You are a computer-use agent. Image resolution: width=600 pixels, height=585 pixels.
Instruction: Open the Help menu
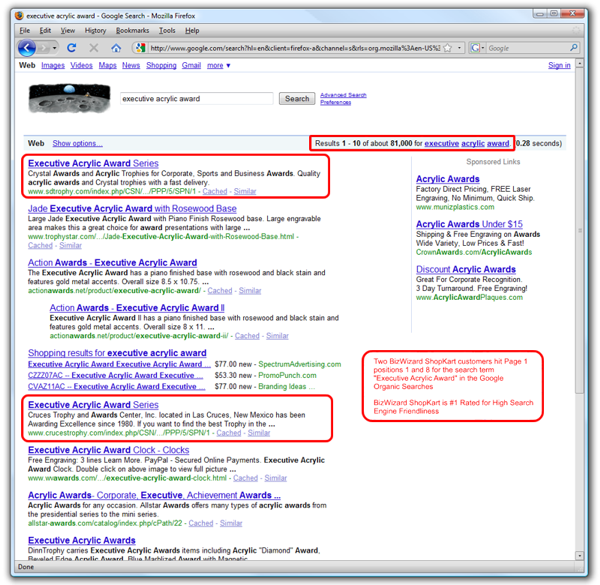pos(192,31)
